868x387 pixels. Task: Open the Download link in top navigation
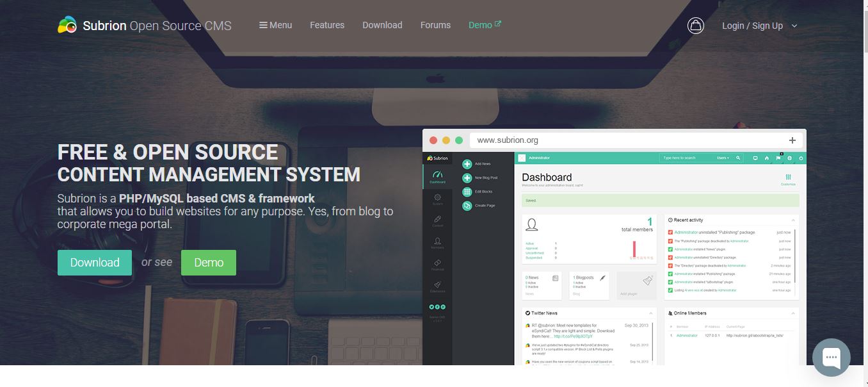pos(382,25)
